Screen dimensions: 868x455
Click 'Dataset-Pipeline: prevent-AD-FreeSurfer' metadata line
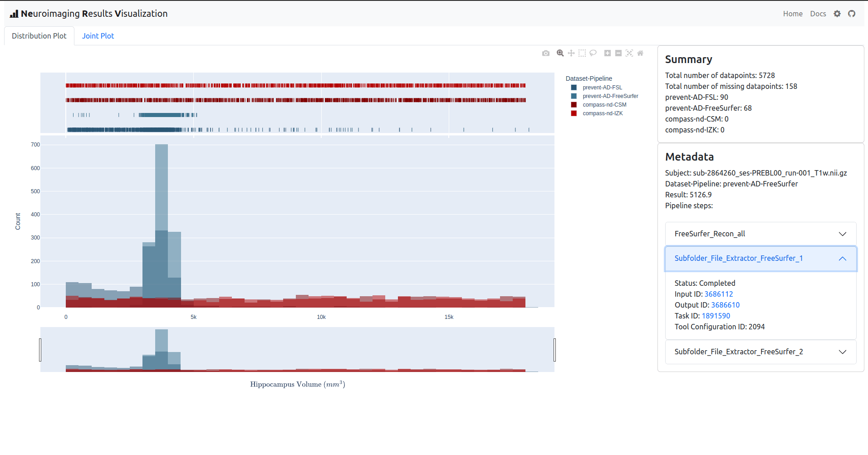click(731, 184)
